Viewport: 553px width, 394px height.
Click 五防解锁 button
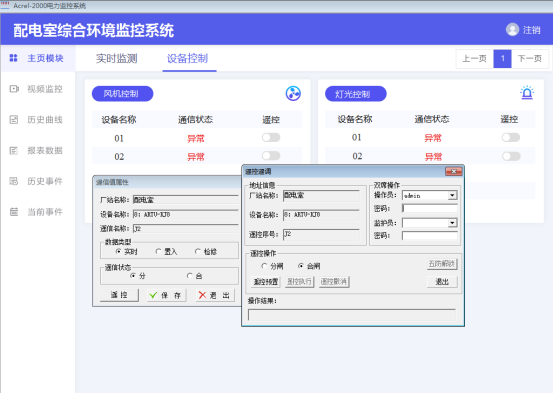point(442,264)
